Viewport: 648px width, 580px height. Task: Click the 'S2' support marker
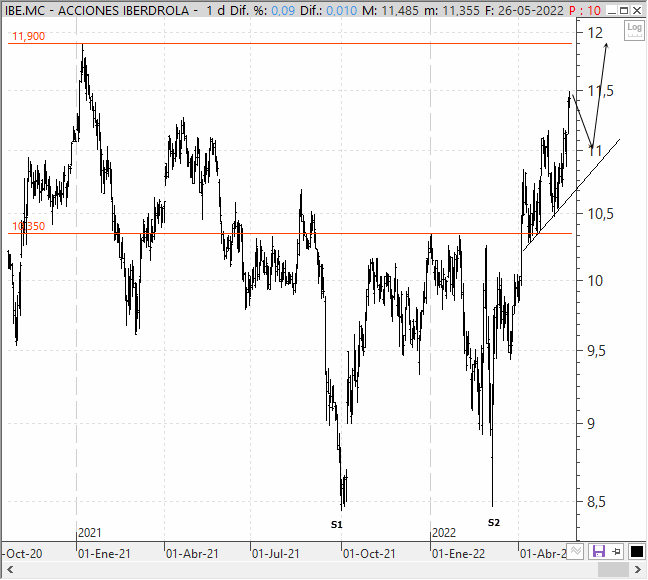pyautogui.click(x=494, y=523)
